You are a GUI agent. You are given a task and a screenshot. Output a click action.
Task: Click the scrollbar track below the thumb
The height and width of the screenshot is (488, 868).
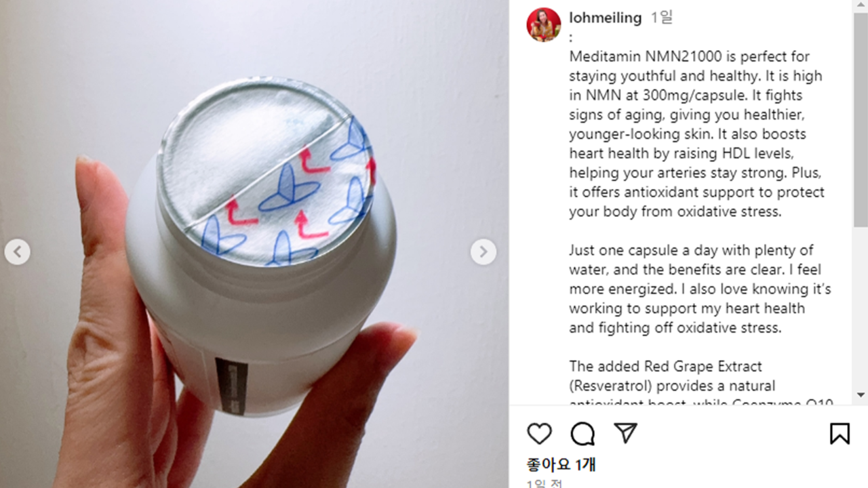coord(861,307)
